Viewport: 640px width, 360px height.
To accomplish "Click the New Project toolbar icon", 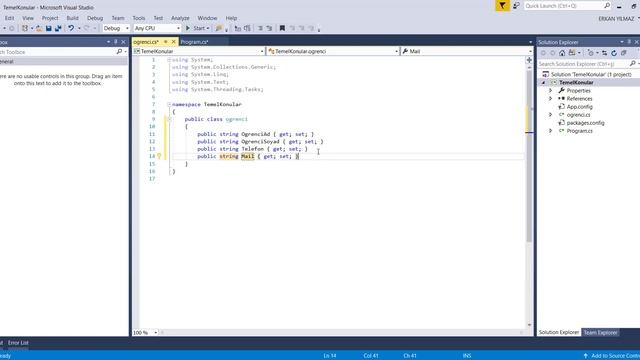I will [x=25, y=28].
